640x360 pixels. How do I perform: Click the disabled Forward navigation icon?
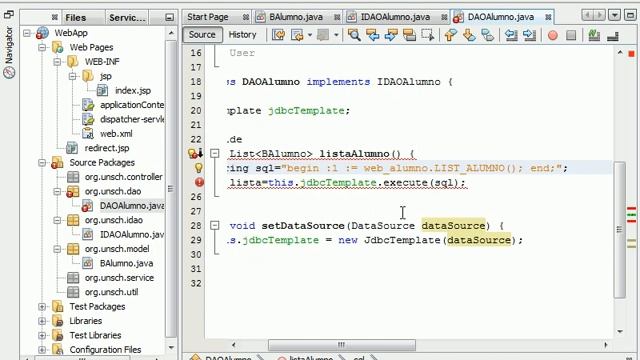click(322, 35)
